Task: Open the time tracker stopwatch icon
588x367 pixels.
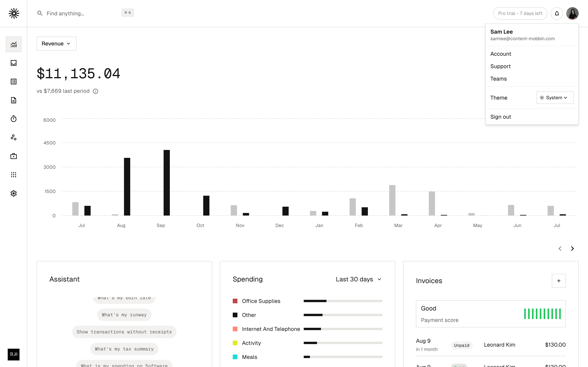Action: 14,119
